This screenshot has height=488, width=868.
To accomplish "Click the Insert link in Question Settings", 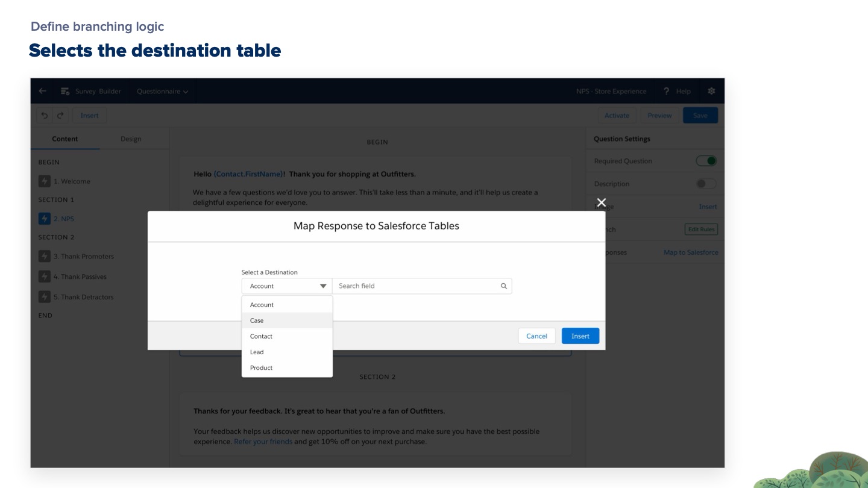I will point(708,207).
